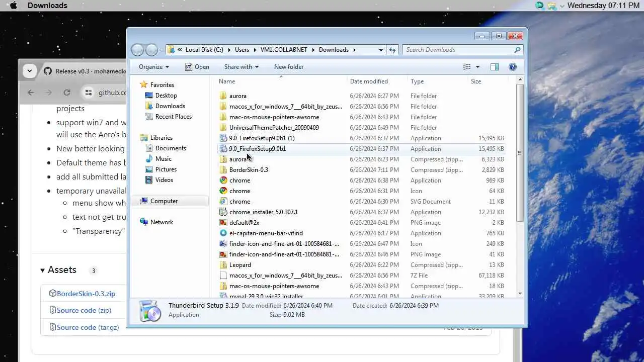Select the Leopard compressed folder
Screen dimensions: 644x362
240,265
